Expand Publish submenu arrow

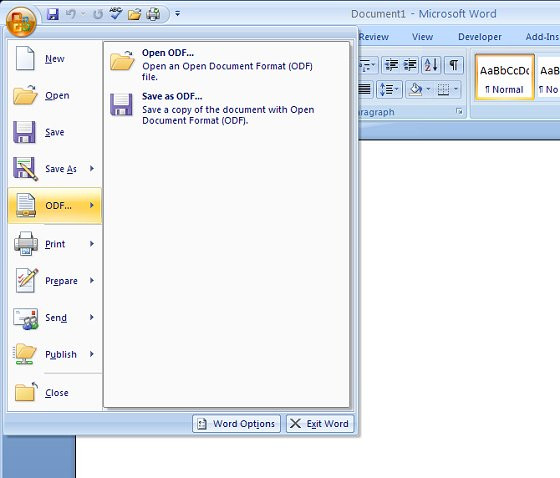click(x=92, y=354)
